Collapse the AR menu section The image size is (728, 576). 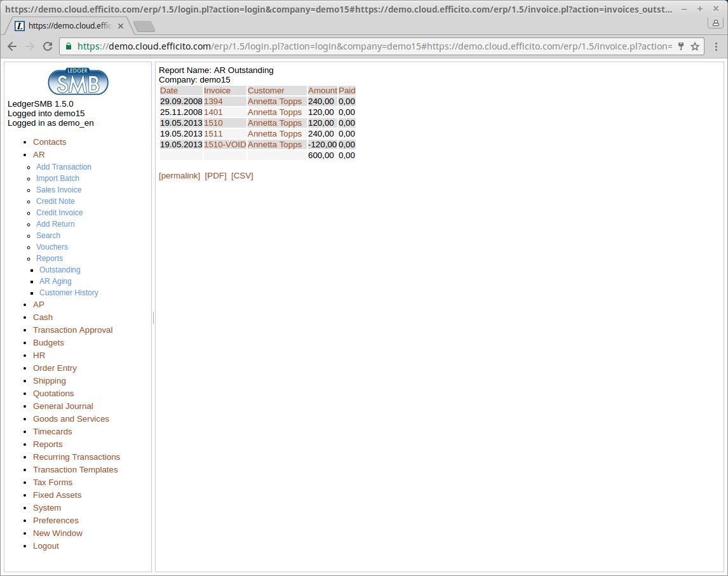point(39,154)
